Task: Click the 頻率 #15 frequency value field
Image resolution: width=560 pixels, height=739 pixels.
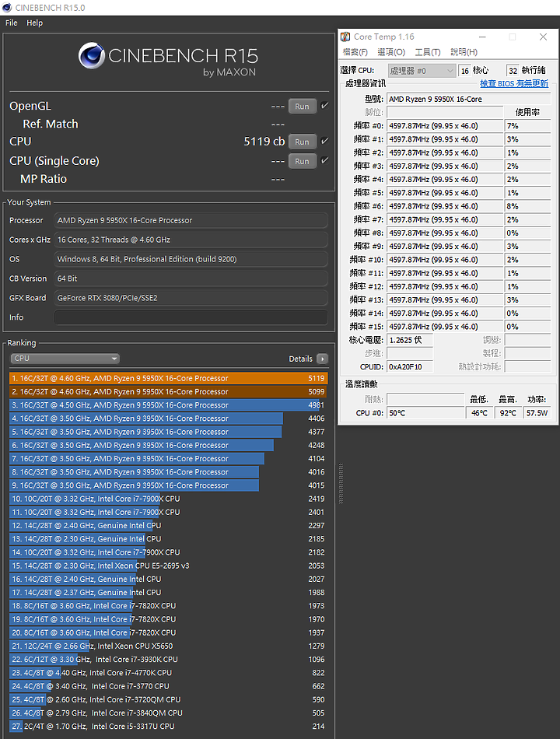Action: coord(445,327)
